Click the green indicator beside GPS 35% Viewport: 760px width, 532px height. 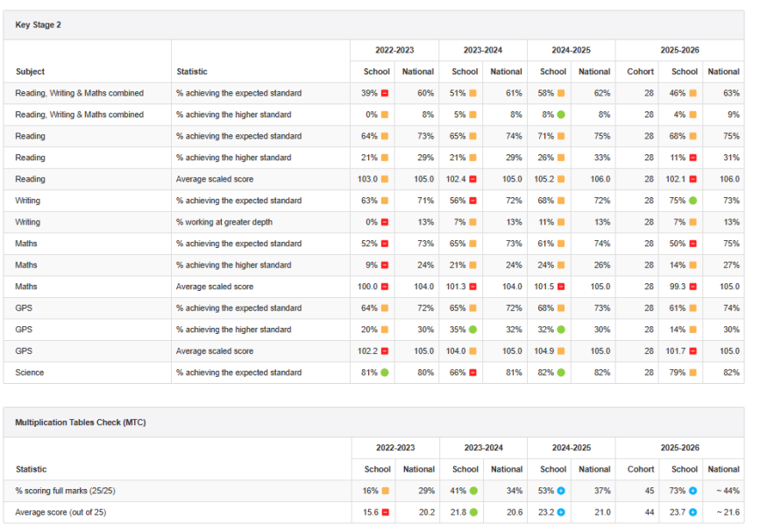(x=473, y=330)
